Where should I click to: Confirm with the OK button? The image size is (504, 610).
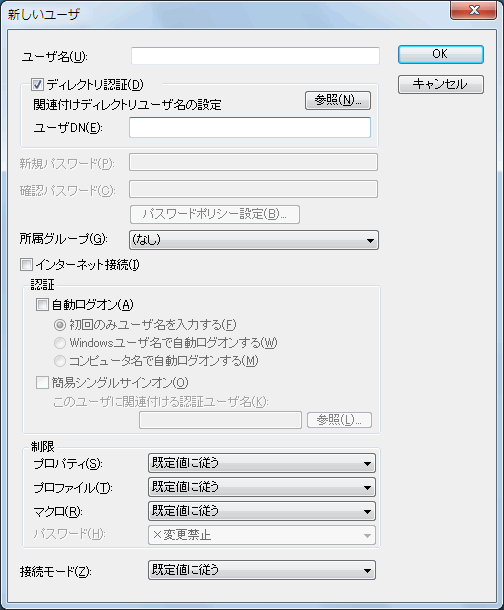click(441, 54)
